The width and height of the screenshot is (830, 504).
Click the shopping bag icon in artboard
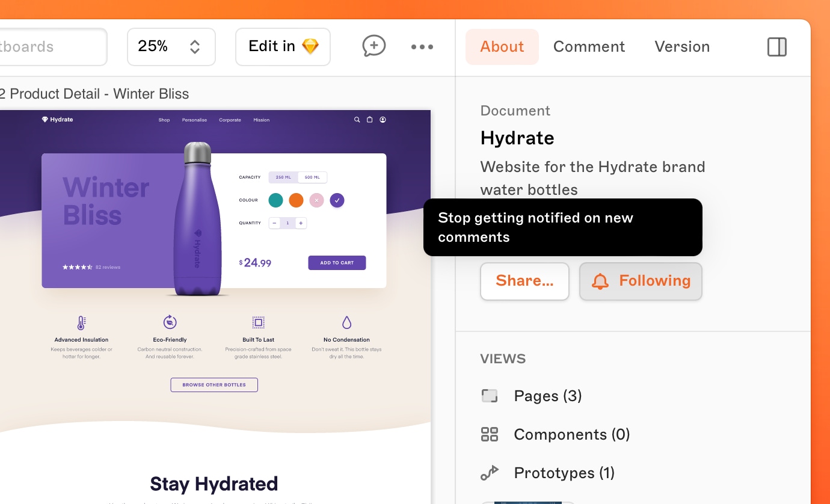click(370, 120)
